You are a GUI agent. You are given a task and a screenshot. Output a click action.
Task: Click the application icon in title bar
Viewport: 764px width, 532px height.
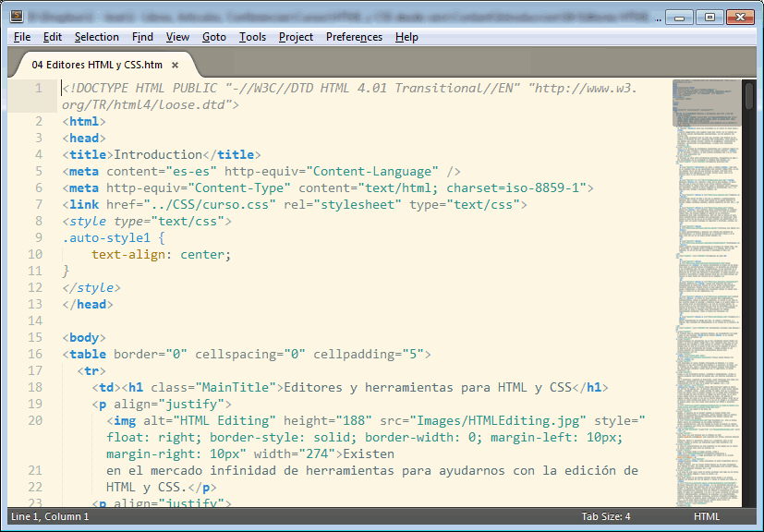pyautogui.click(x=16, y=16)
